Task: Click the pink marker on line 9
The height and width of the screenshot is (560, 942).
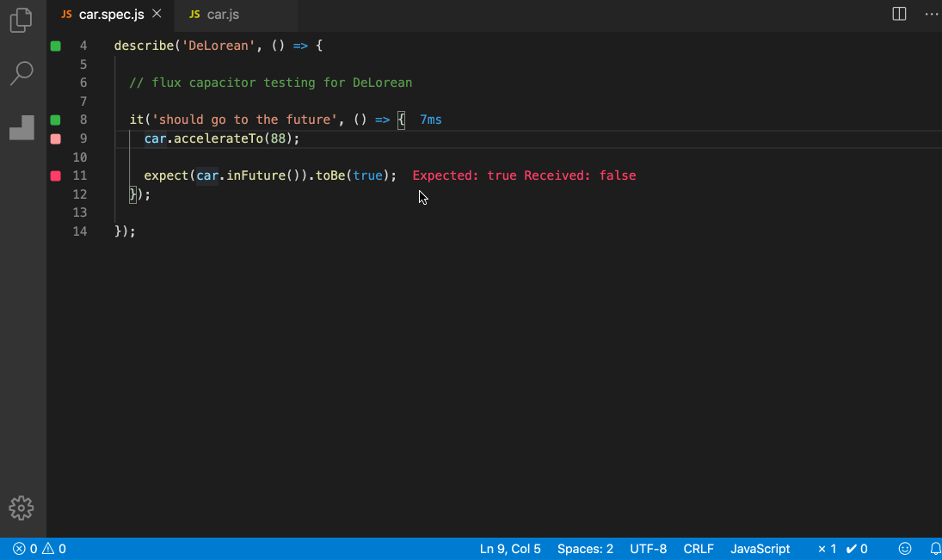Action: pos(55,138)
